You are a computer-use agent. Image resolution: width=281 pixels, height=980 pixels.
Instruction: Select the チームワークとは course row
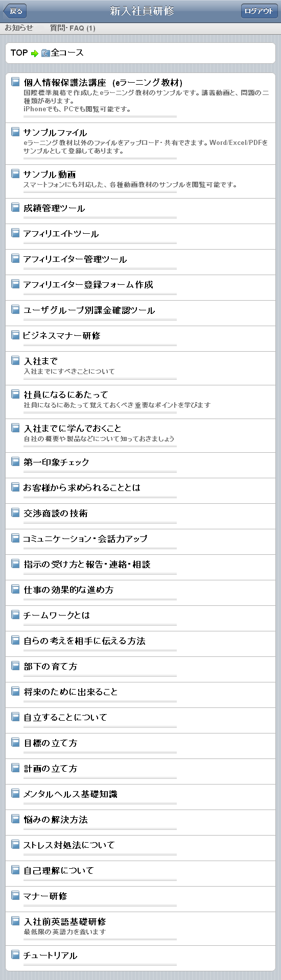(x=140, y=618)
